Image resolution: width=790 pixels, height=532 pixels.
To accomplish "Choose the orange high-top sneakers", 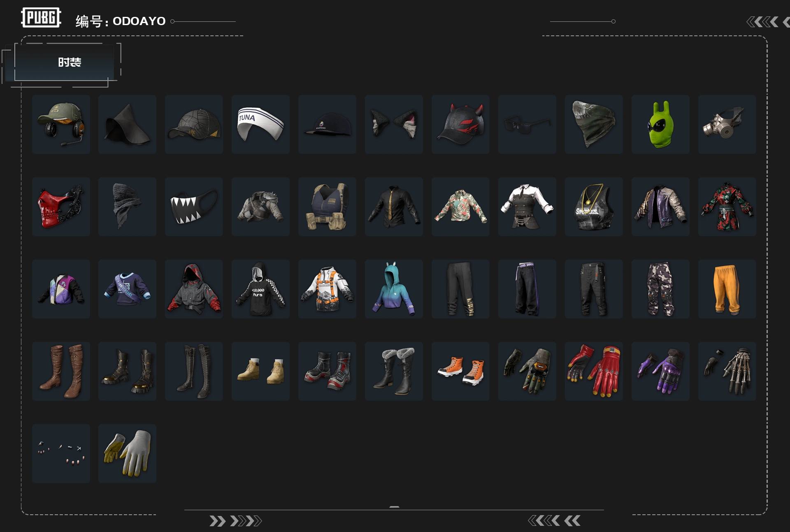I will (x=461, y=371).
